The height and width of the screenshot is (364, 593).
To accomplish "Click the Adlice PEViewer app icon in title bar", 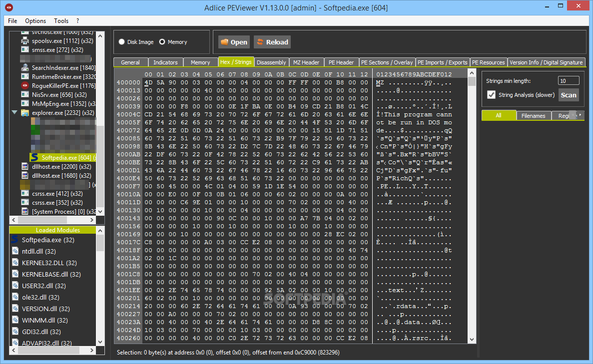I will (9, 7).
